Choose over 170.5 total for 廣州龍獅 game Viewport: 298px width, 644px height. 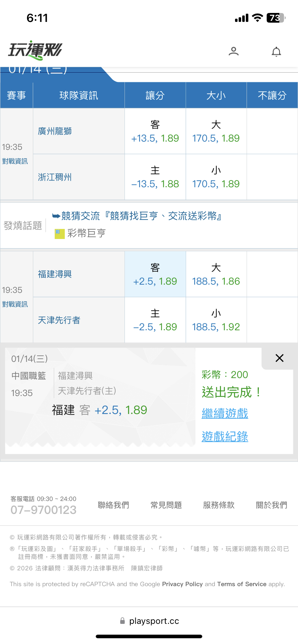coord(216,132)
